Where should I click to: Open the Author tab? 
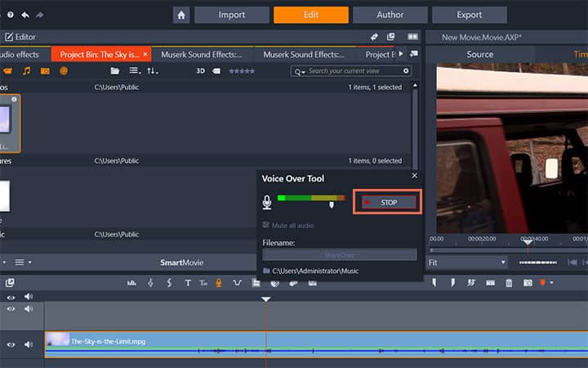click(390, 15)
